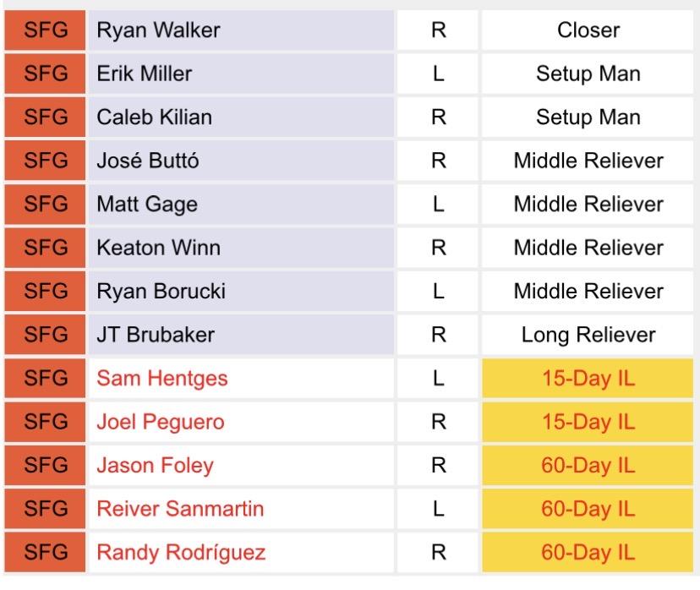Click Randy Rodríguez's name

tap(181, 554)
